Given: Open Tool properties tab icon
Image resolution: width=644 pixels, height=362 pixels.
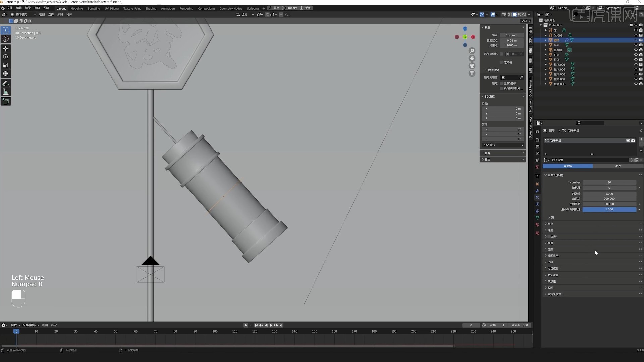Looking at the screenshot, I should click(x=537, y=131).
